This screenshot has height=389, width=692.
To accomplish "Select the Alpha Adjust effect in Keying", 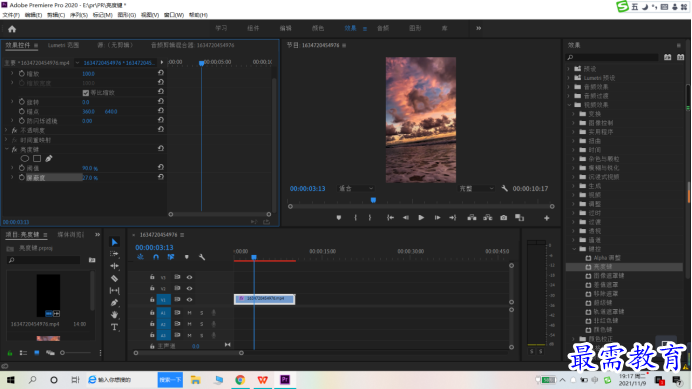I will 607,258.
